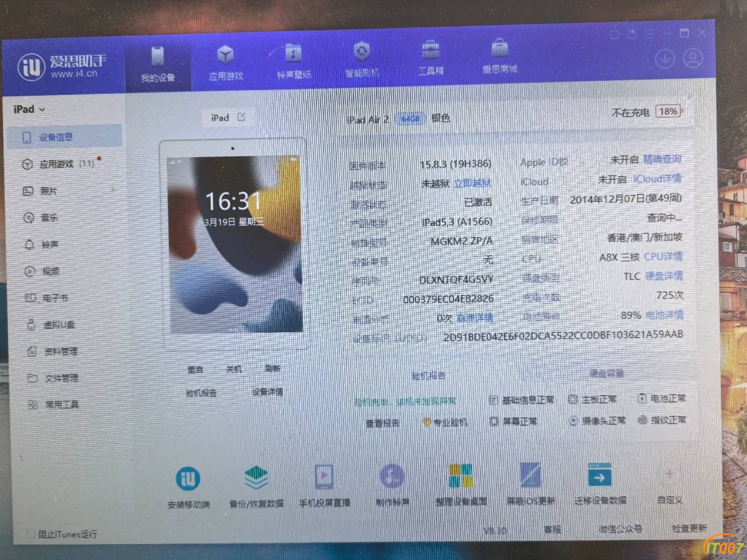Click the 指纹正常 status item

[662, 419]
